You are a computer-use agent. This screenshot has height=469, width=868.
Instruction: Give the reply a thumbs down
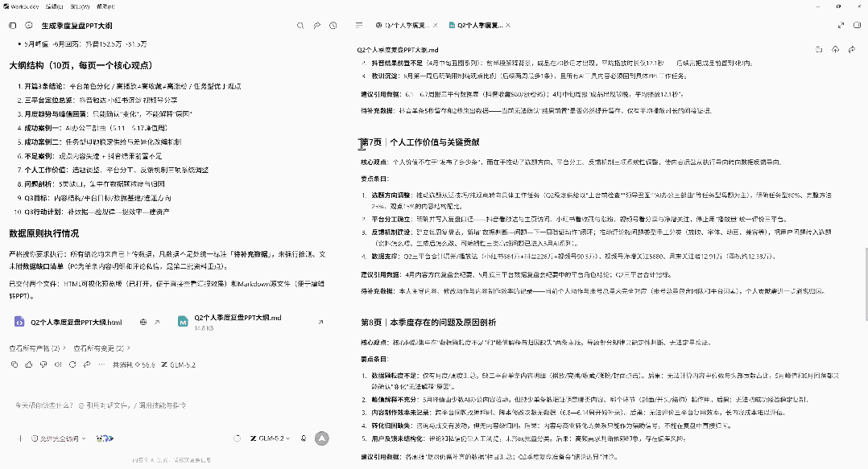tap(43, 364)
